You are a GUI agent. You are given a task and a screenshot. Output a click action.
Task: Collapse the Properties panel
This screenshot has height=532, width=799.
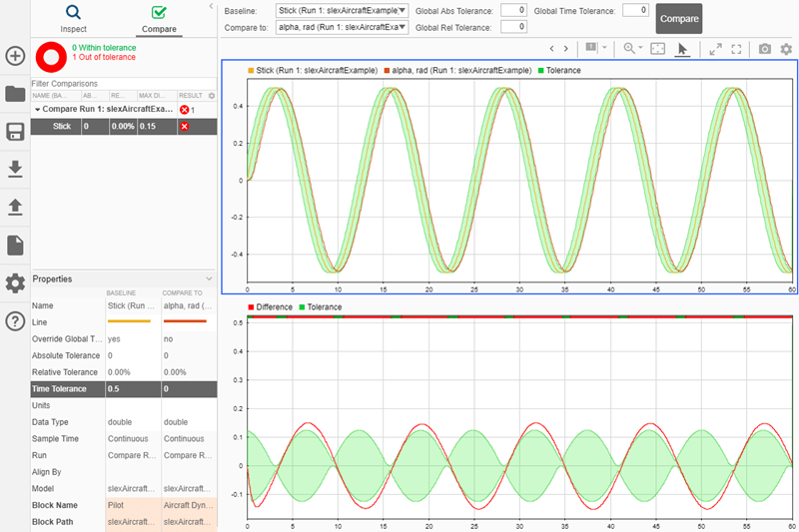[x=208, y=278]
